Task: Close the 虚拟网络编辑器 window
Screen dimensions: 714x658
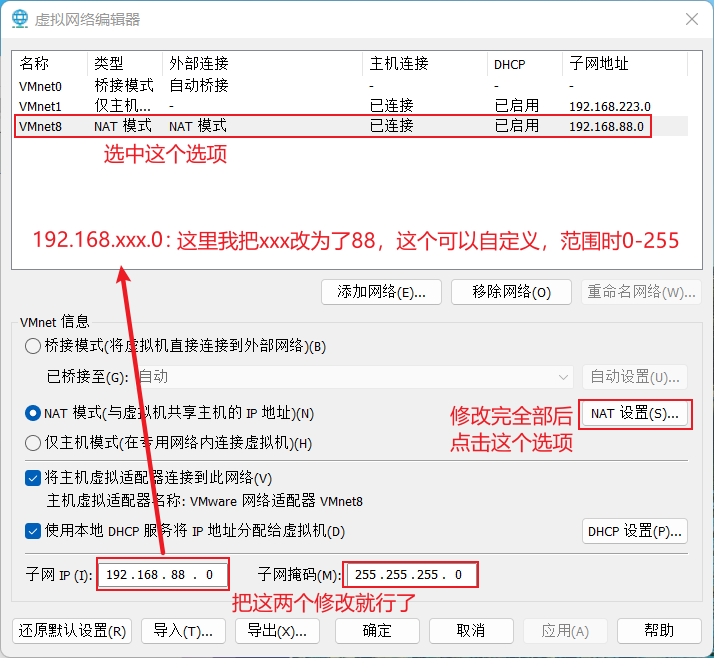Action: click(x=692, y=19)
